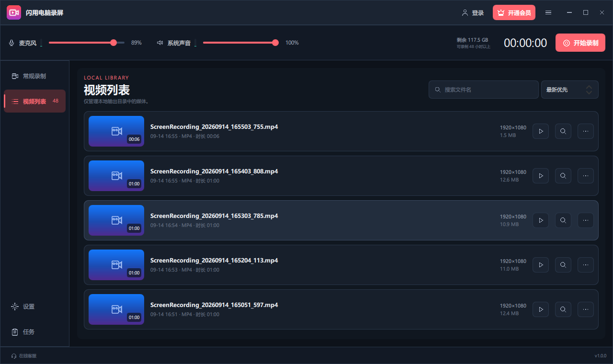Viewport: 613px width, 364px height.
Task: Click 登录 to sign in
Action: pos(473,13)
